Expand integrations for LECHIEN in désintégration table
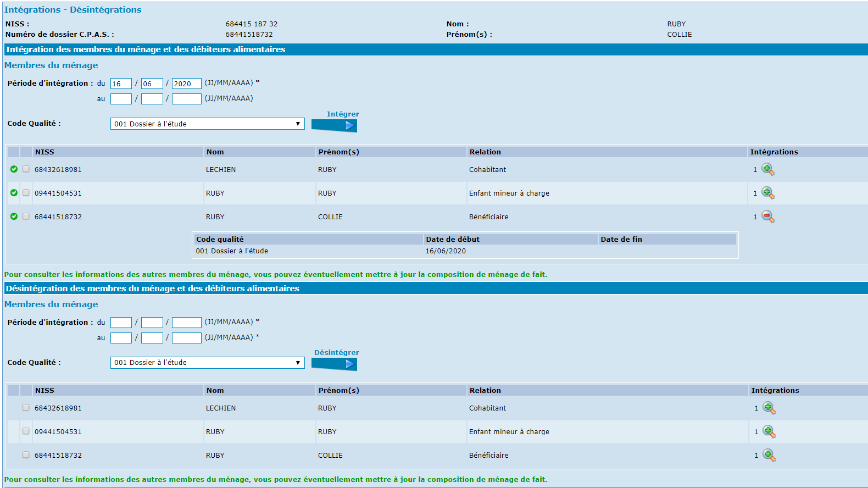The width and height of the screenshot is (868, 488). click(769, 408)
